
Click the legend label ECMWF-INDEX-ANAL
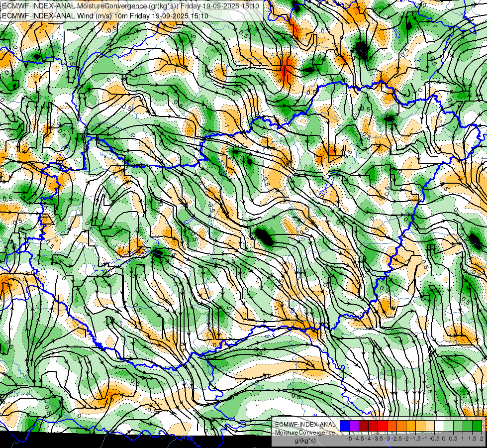[x=305, y=425]
